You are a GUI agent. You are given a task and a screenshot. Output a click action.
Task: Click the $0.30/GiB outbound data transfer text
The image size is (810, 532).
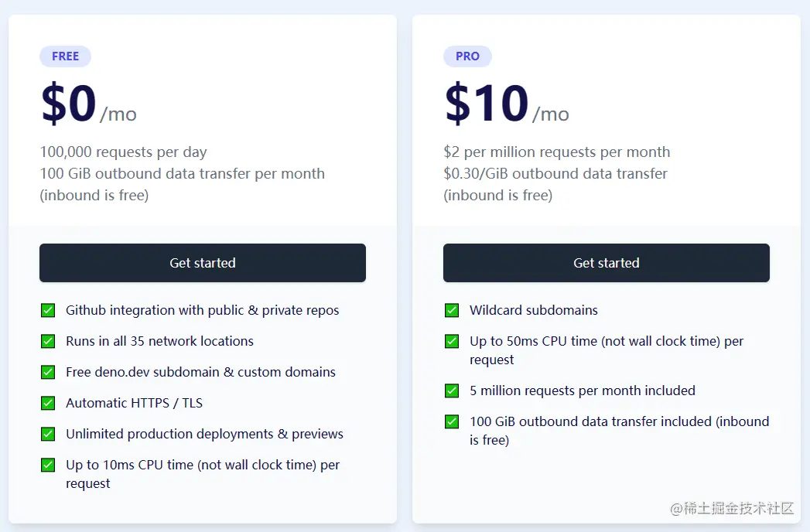555,173
